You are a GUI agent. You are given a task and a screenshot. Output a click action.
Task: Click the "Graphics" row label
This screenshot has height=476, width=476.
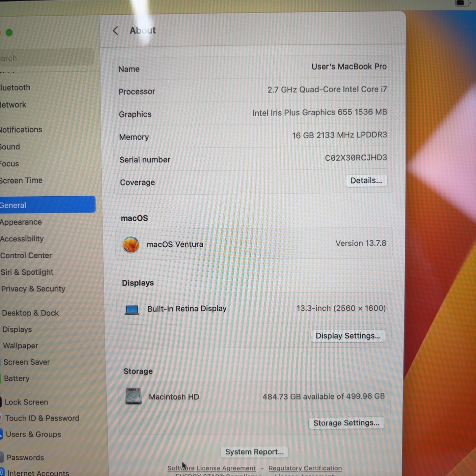[x=135, y=114]
